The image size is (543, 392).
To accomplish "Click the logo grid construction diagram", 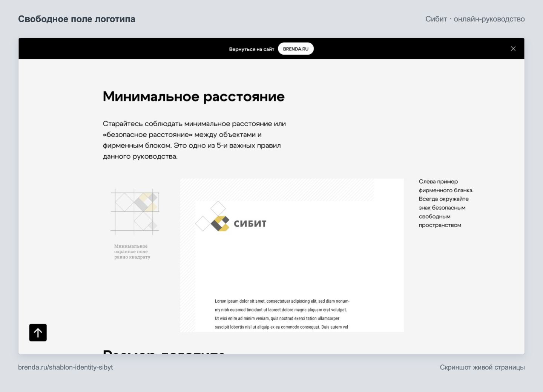I will 135,212.
